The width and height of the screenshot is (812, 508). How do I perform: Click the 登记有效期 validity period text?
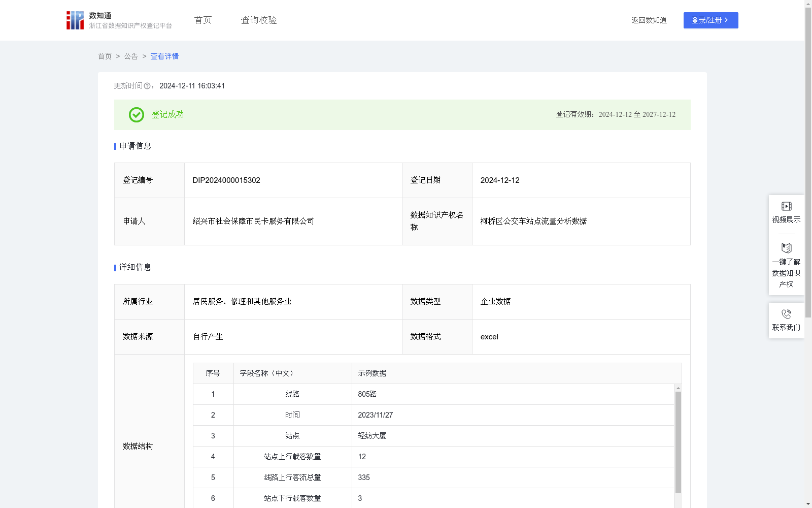616,115
